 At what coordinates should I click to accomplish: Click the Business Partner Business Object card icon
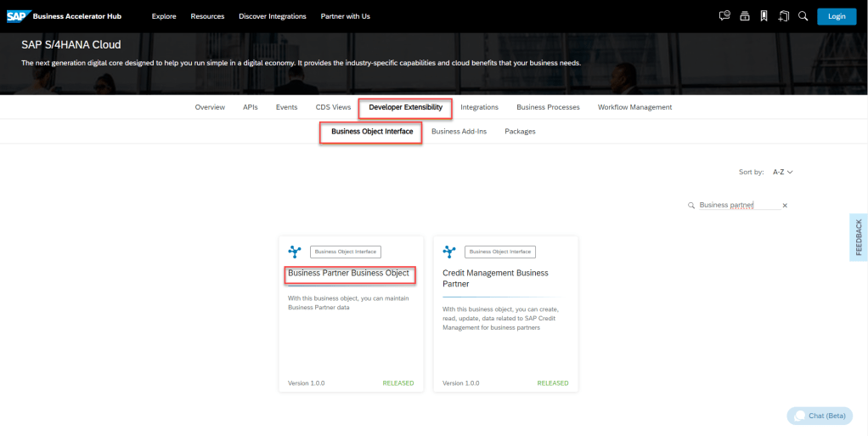pyautogui.click(x=295, y=252)
